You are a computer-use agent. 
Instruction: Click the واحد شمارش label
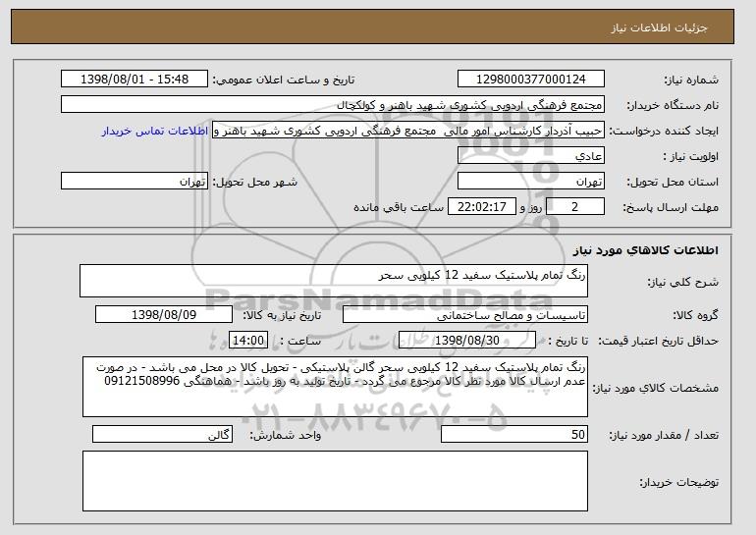pyautogui.click(x=285, y=435)
